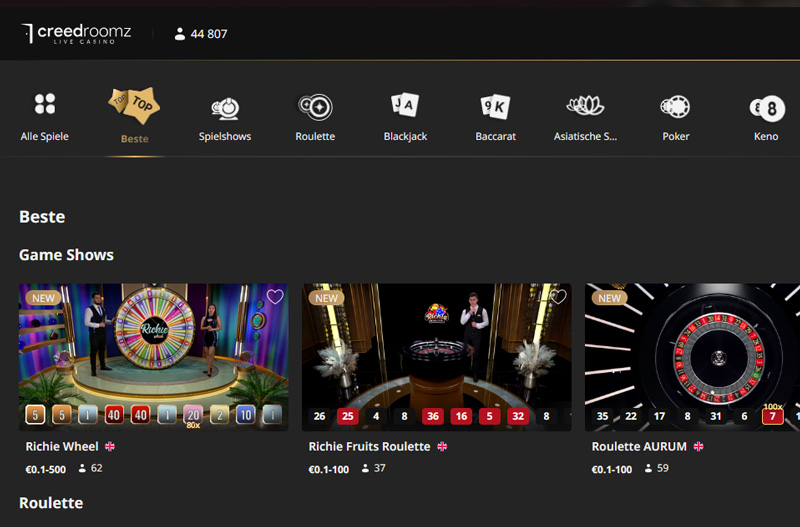This screenshot has width=800, height=527.
Task: Open the Spielshows wheel icon
Action: tap(225, 108)
